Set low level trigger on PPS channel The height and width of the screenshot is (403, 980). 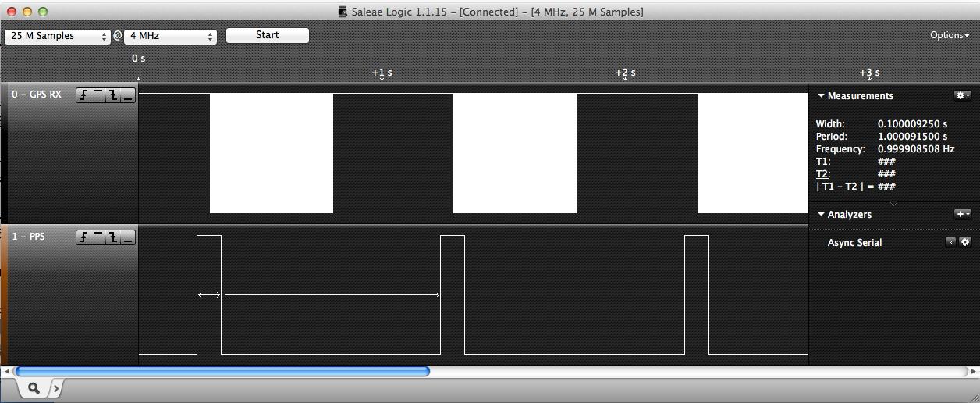[128, 237]
